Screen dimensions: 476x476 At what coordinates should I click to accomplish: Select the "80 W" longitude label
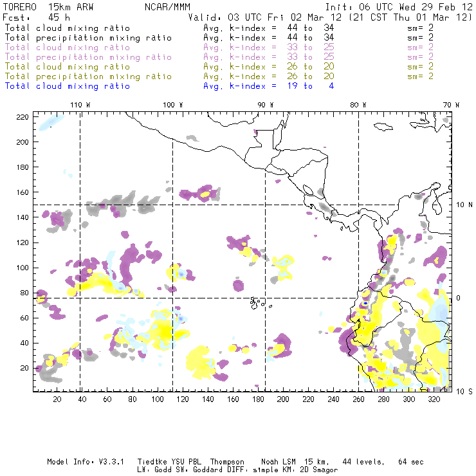coord(358,105)
